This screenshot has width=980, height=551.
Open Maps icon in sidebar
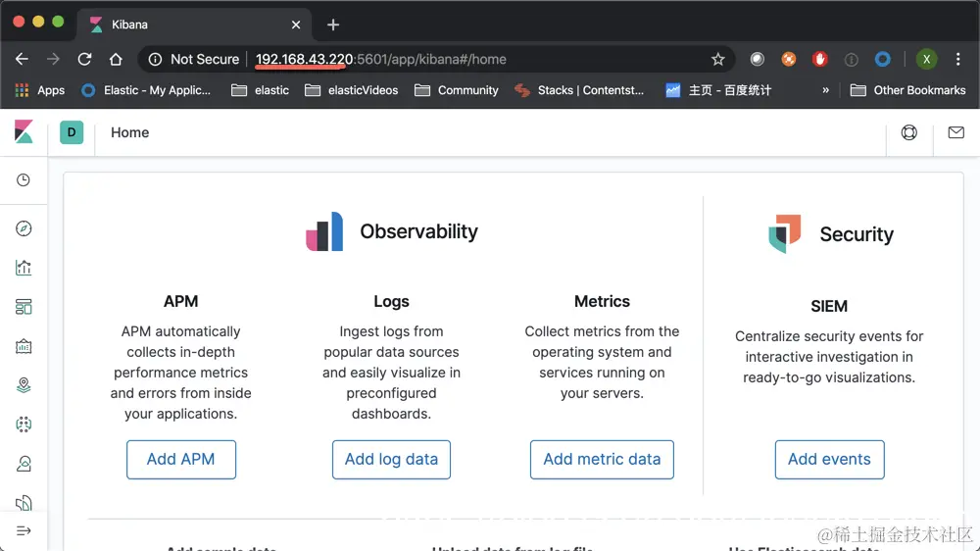point(24,385)
